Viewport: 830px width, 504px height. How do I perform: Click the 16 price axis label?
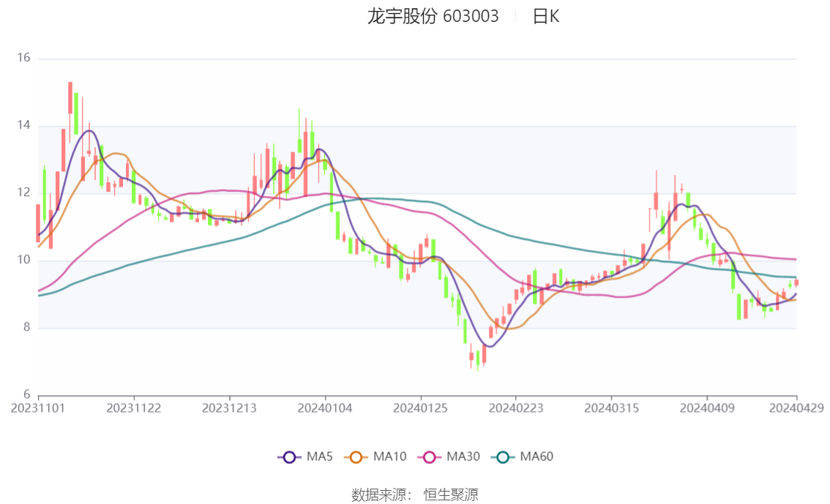point(24,58)
